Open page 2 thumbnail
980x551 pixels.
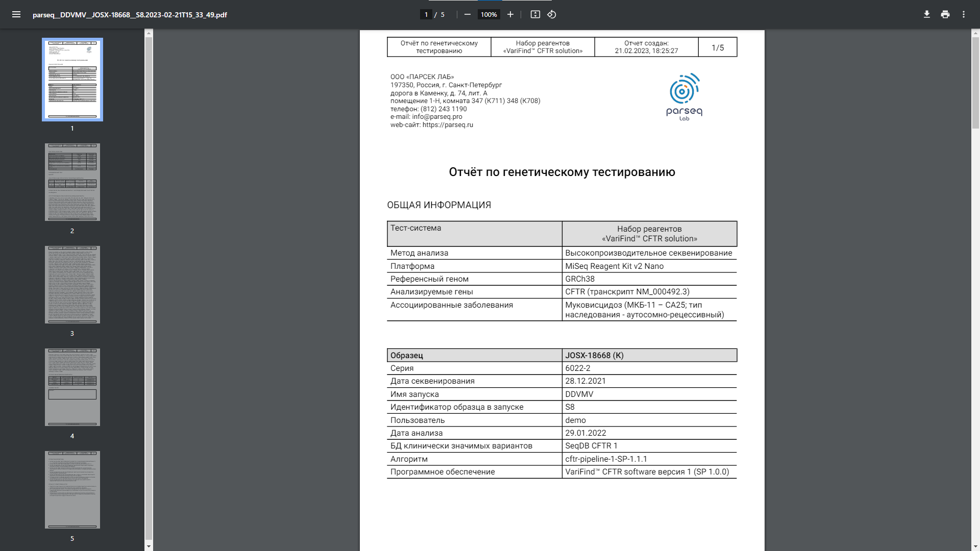tap(72, 182)
